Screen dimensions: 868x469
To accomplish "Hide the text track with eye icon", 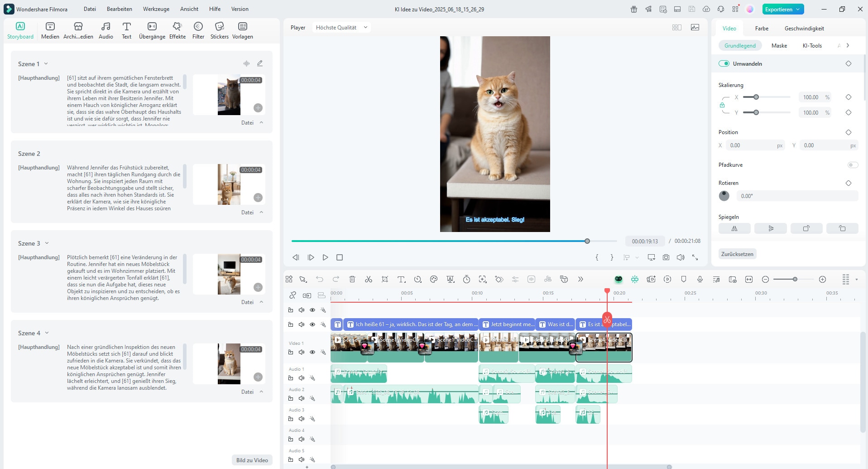I will click(312, 324).
